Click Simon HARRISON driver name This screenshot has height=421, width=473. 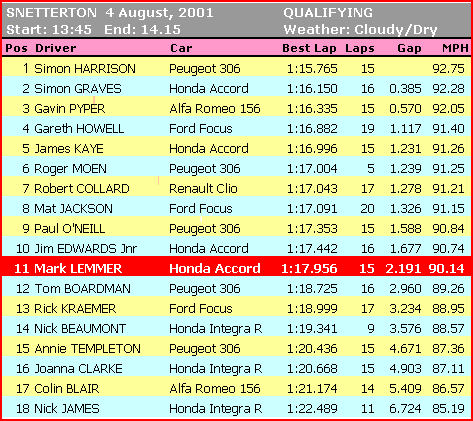[85, 68]
